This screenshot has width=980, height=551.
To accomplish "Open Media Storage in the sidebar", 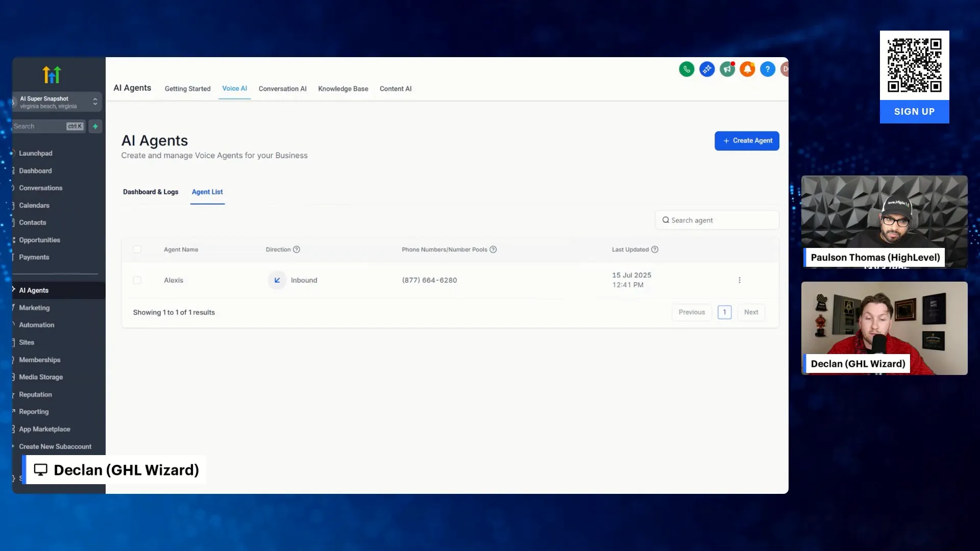I will 41,378.
